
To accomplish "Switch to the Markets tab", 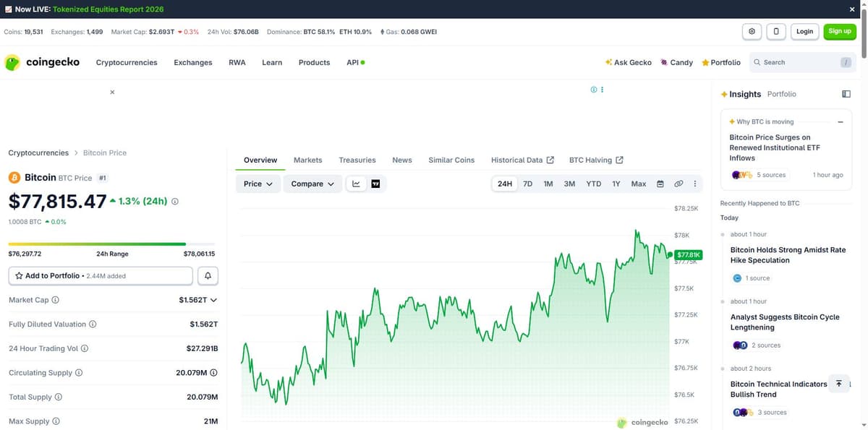I will (308, 160).
